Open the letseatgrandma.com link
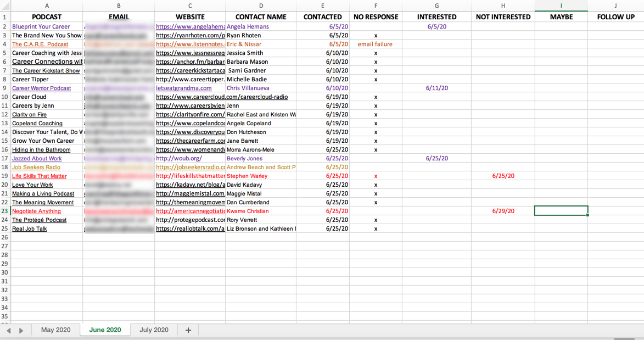Viewport: 644px width, 340px height. 184,88
